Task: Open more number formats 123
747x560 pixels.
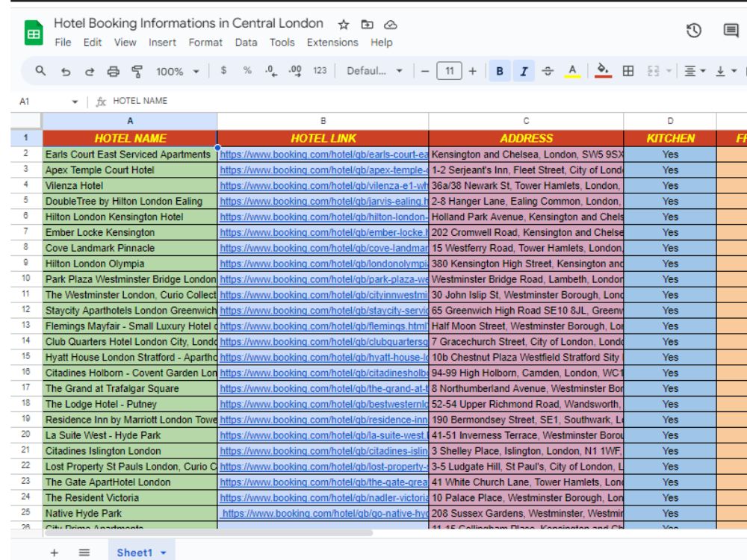Action: (x=320, y=70)
